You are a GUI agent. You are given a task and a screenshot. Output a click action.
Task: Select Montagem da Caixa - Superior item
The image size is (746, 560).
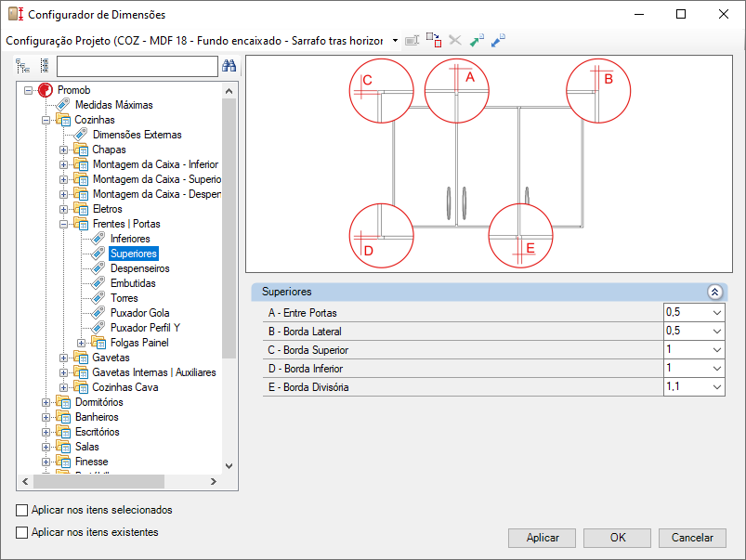click(157, 179)
